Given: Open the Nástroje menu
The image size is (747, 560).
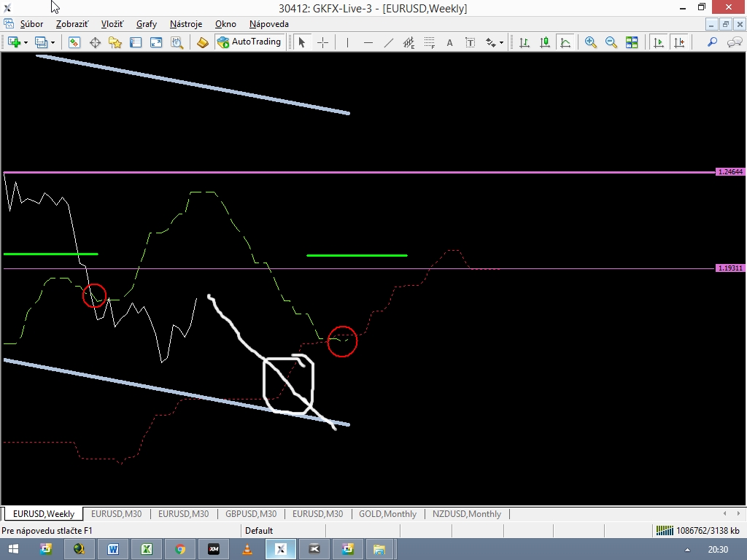Looking at the screenshot, I should pyautogui.click(x=185, y=24).
